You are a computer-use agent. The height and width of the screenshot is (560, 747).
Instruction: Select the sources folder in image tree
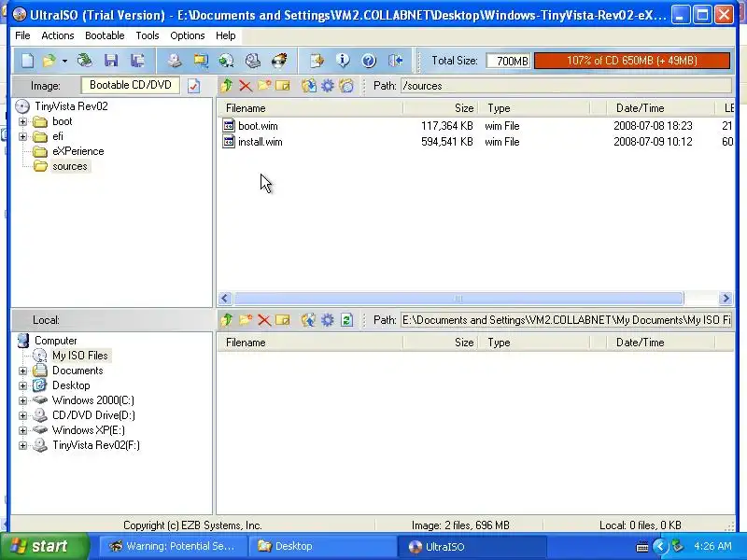70,166
